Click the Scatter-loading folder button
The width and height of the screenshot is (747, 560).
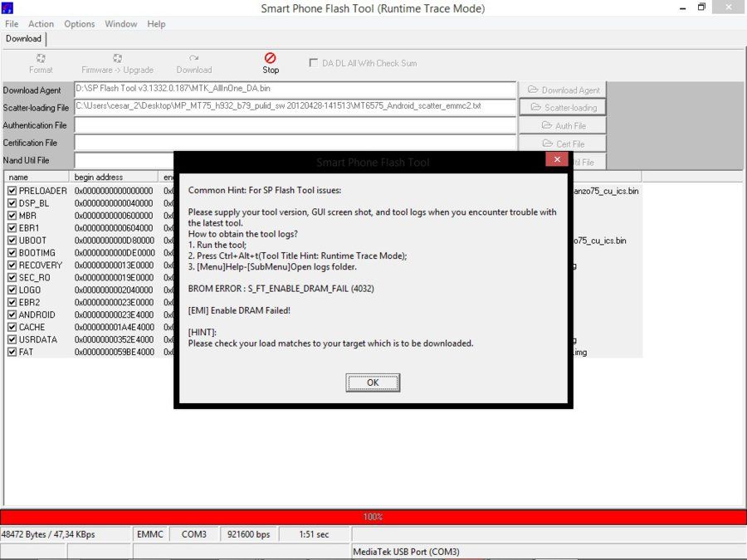point(563,108)
